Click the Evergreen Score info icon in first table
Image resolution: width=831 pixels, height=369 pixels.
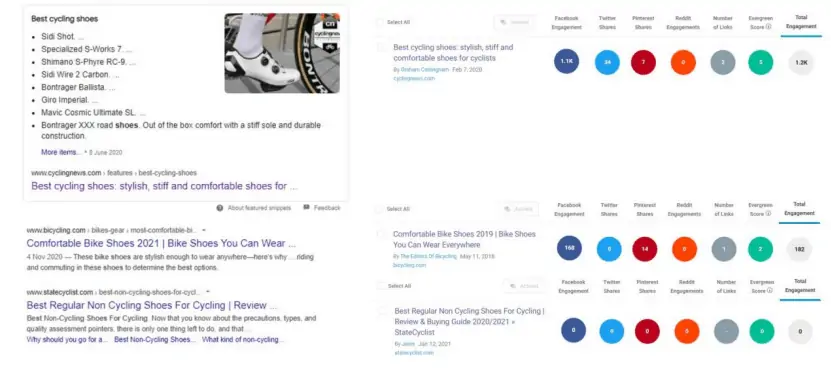[x=768, y=27]
